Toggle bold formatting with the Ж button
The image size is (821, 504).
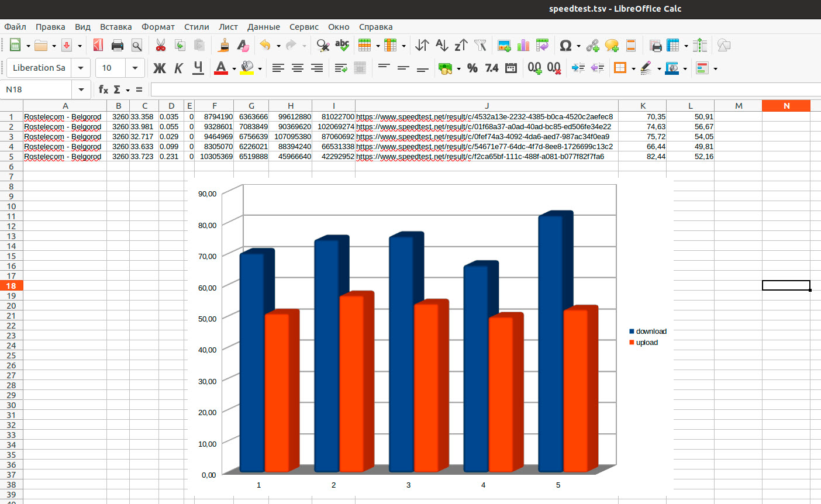[x=159, y=68]
